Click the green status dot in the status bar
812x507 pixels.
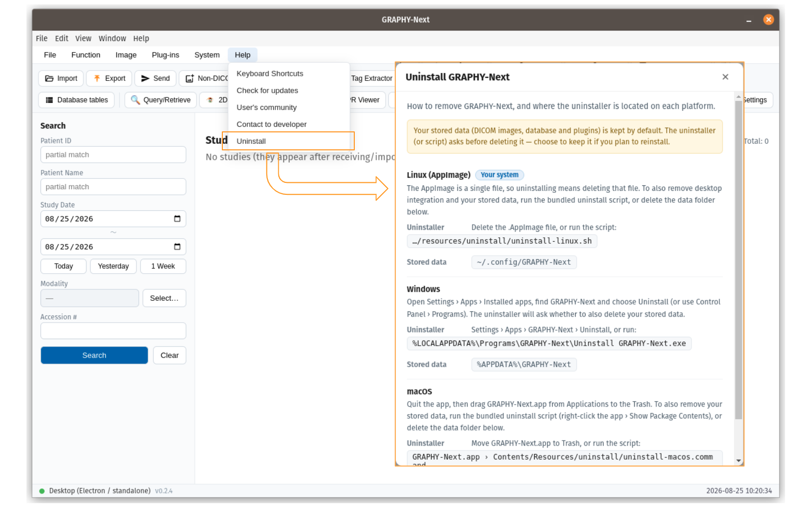click(x=42, y=491)
